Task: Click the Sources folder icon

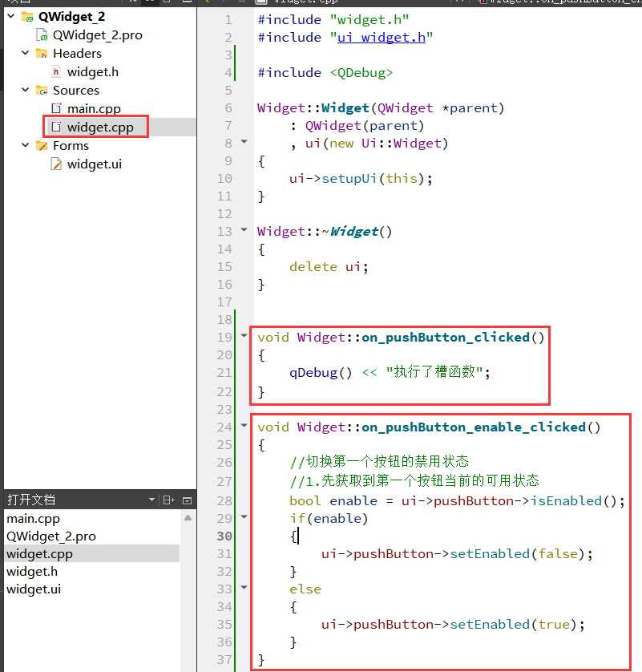Action: pyautogui.click(x=42, y=91)
